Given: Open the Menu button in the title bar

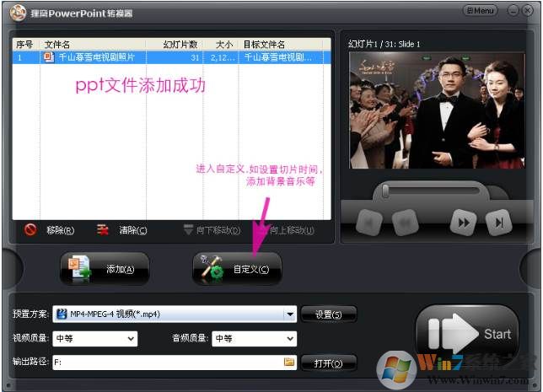Looking at the screenshot, I should 480,11.
